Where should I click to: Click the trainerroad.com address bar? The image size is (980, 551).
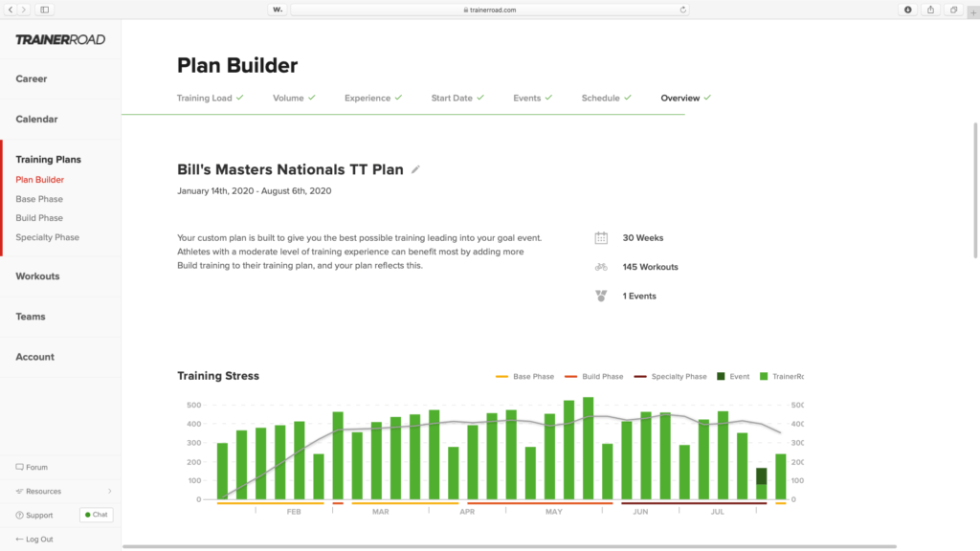tap(490, 10)
